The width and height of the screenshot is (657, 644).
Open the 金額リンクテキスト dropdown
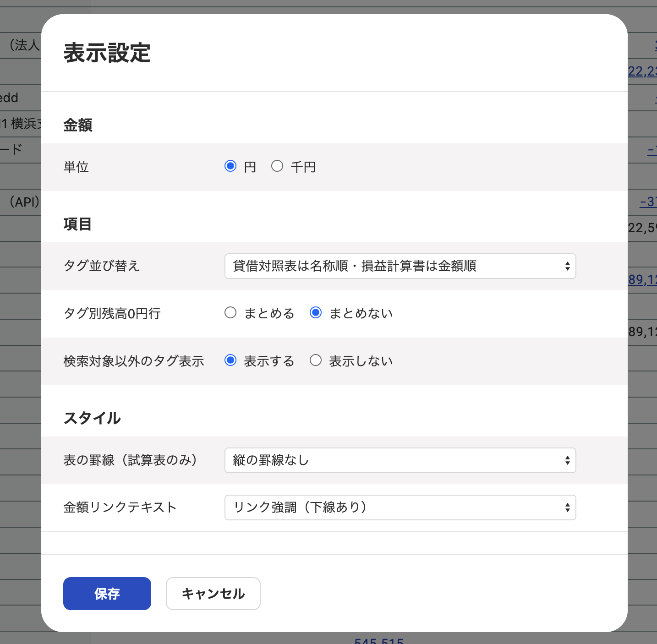click(x=400, y=508)
